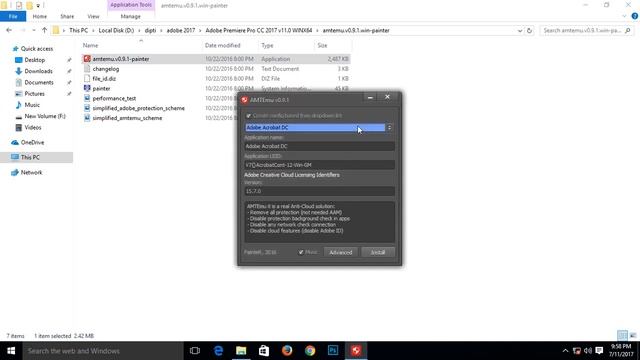Open Action Center notifications

[x=599, y=351]
